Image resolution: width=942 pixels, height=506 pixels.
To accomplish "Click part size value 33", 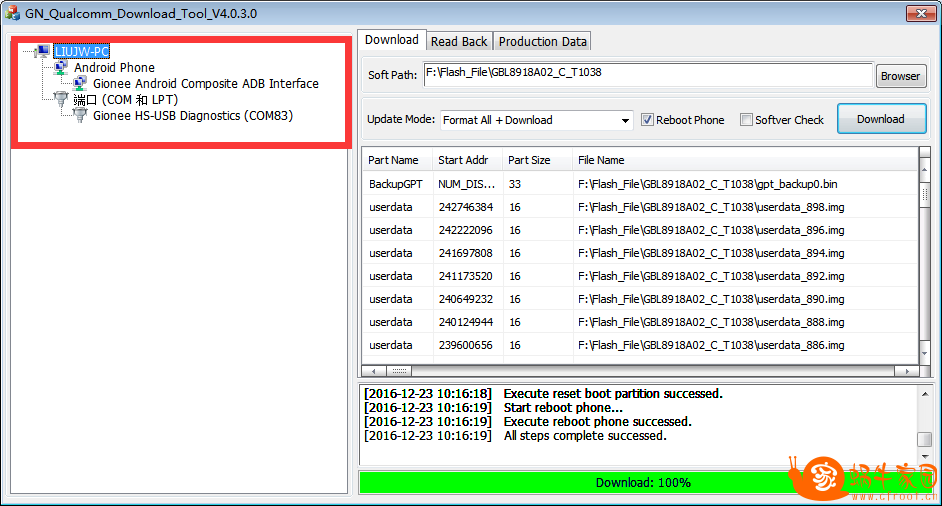I will coord(515,184).
